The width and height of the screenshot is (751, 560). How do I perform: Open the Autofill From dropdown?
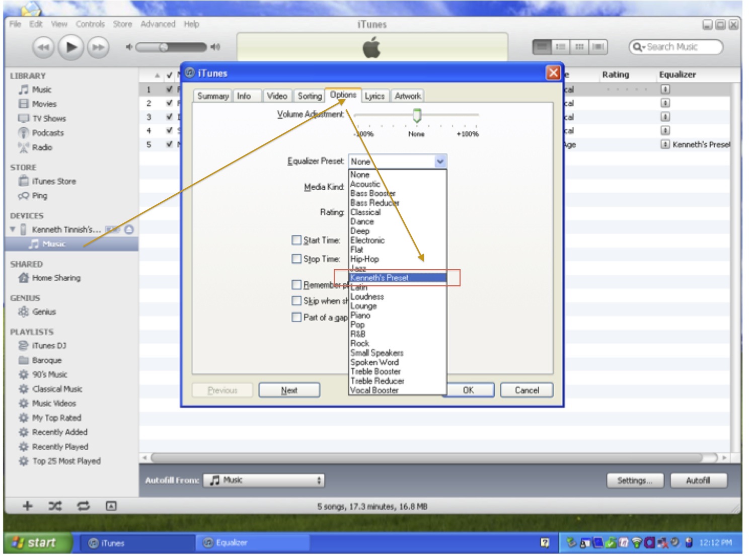tap(264, 481)
